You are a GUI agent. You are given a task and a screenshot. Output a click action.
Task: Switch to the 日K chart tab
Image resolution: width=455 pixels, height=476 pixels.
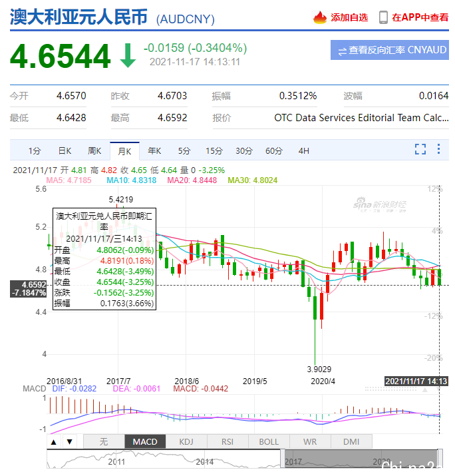65,151
